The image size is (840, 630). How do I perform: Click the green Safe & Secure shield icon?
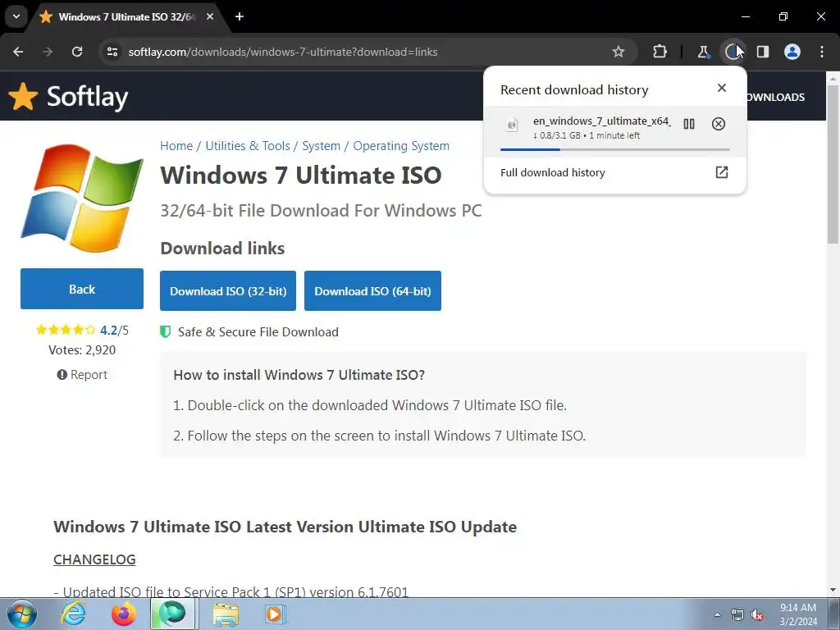coord(166,332)
